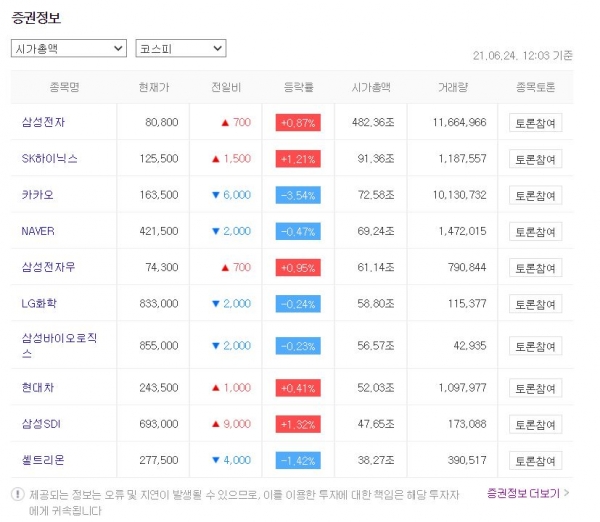
Task: Join discussion for 카카오 row
Action: [535, 196]
